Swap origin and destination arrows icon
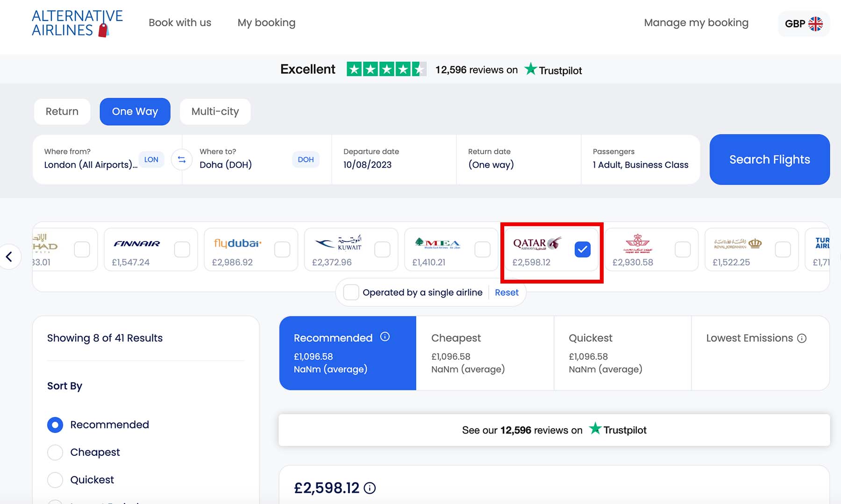This screenshot has height=504, width=841. pos(182,160)
